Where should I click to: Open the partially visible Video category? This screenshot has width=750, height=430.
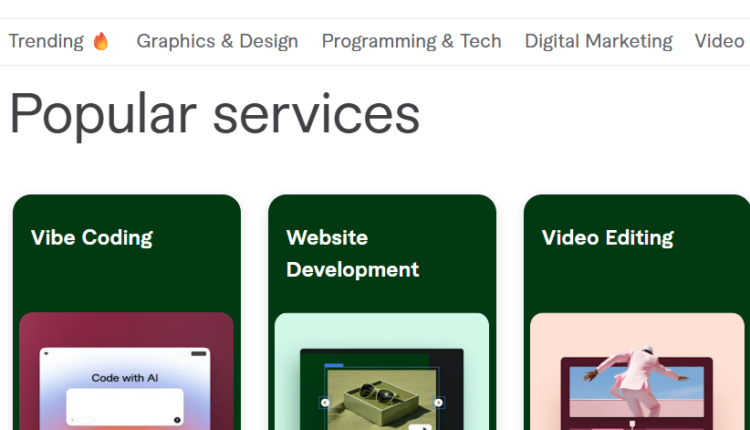click(x=719, y=41)
